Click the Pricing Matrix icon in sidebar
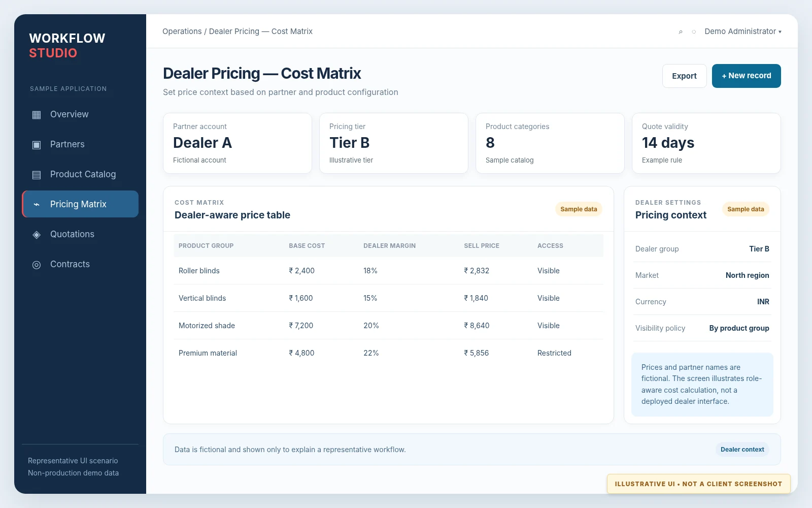This screenshot has height=508, width=812. pyautogui.click(x=37, y=205)
